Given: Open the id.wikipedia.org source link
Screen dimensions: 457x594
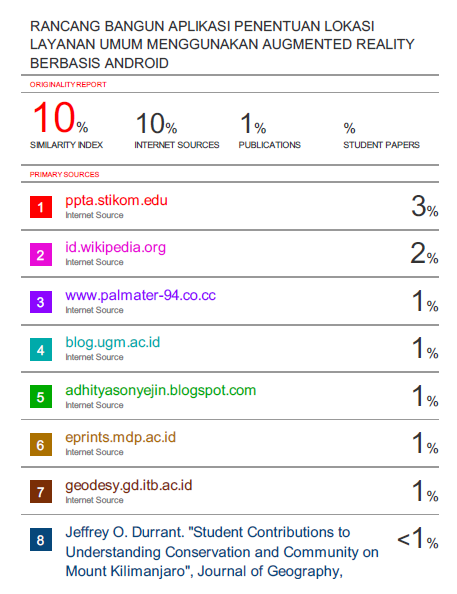Looking at the screenshot, I should (x=116, y=247).
